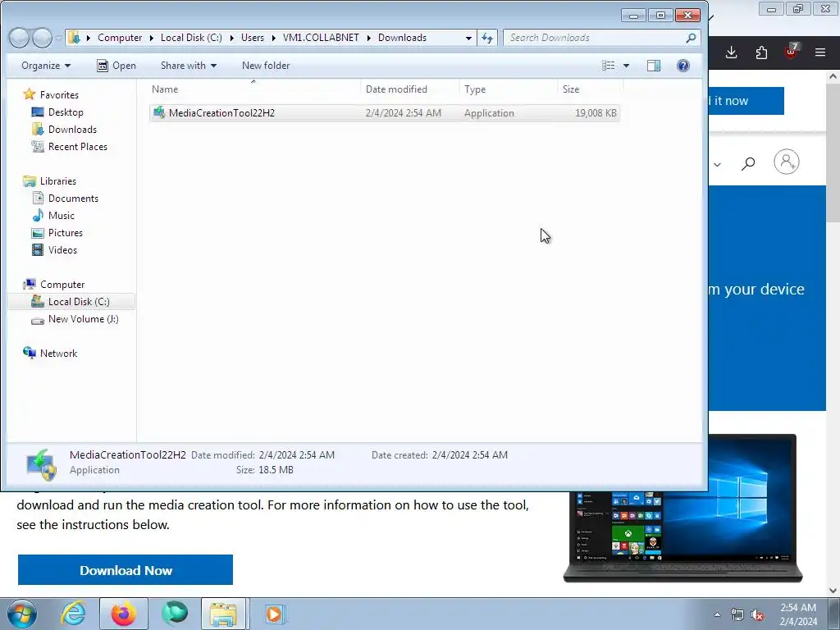Click the change view icon in toolbar
The width and height of the screenshot is (840, 630).
(x=608, y=66)
